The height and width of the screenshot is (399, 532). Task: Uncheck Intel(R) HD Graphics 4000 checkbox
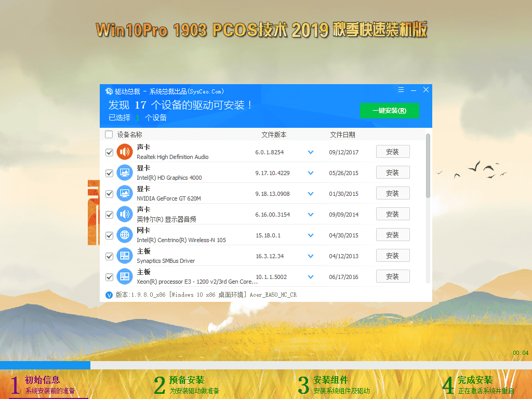point(109,174)
